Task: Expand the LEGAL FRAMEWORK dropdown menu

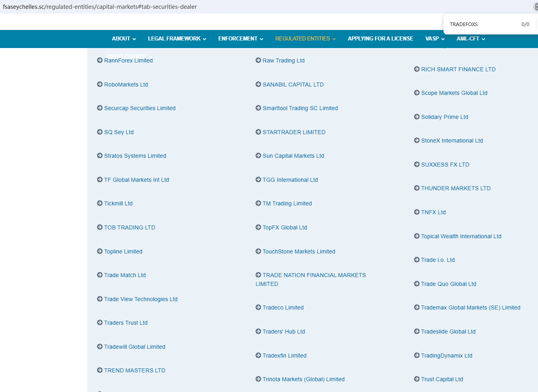Action: coord(177,39)
